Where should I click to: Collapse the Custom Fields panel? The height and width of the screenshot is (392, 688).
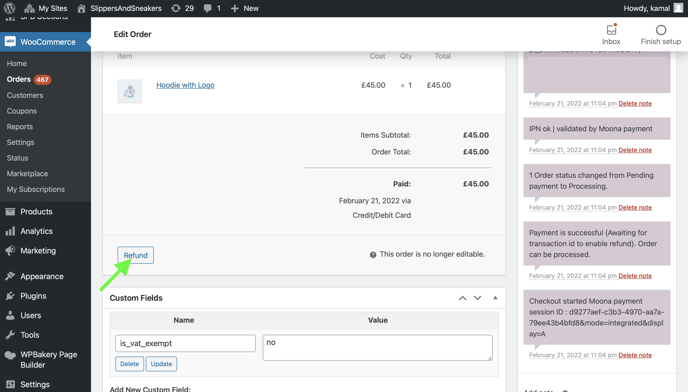(x=495, y=298)
